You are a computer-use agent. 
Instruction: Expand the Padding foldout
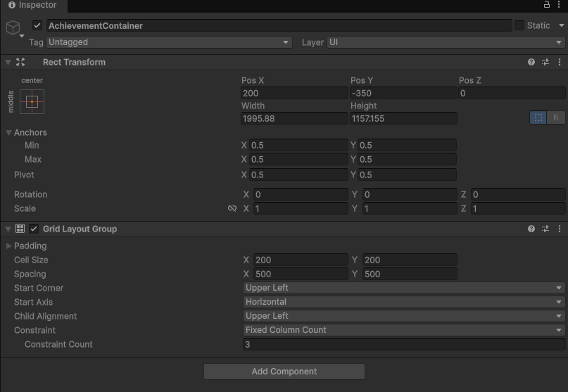8,246
